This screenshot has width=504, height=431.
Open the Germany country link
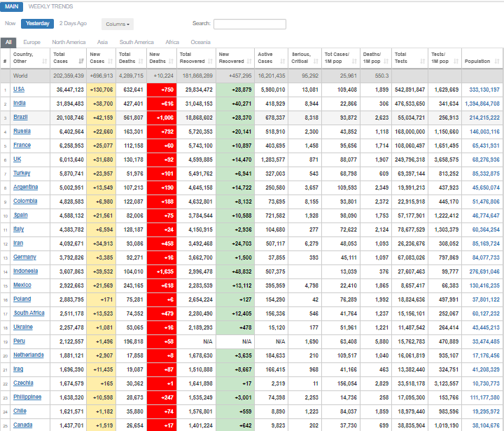pos(24,257)
